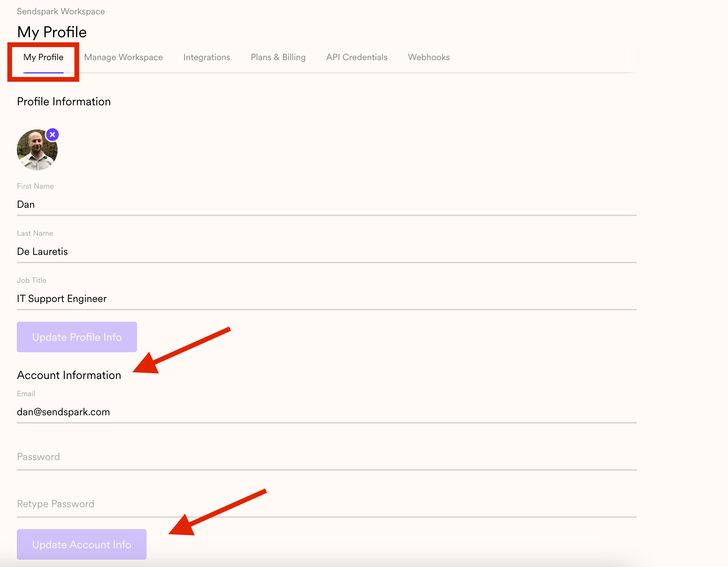728x567 pixels.
Task: Select the Retype Password field
Action: tap(327, 504)
